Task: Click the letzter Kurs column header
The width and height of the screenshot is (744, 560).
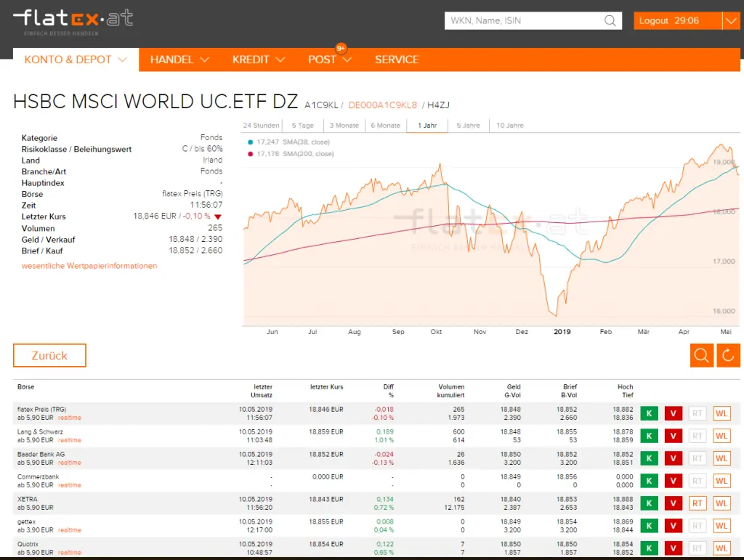Action: pyautogui.click(x=326, y=387)
